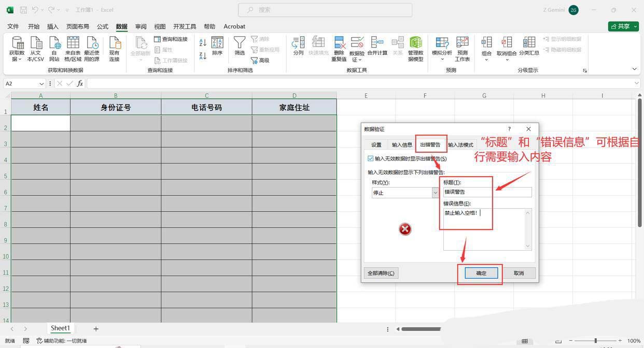Expand 模拟分析 dropdown arrow
The width and height of the screenshot is (644, 348).
442,60
